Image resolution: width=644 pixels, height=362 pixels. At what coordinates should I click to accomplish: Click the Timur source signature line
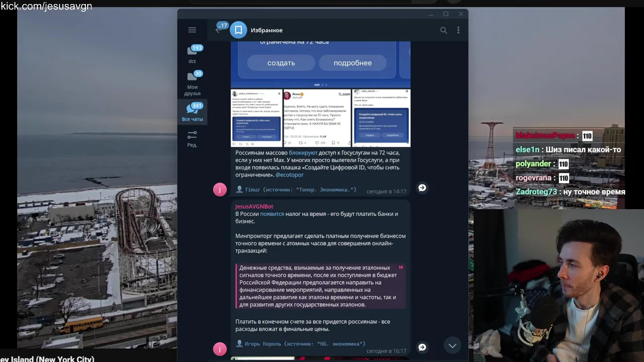(296, 190)
